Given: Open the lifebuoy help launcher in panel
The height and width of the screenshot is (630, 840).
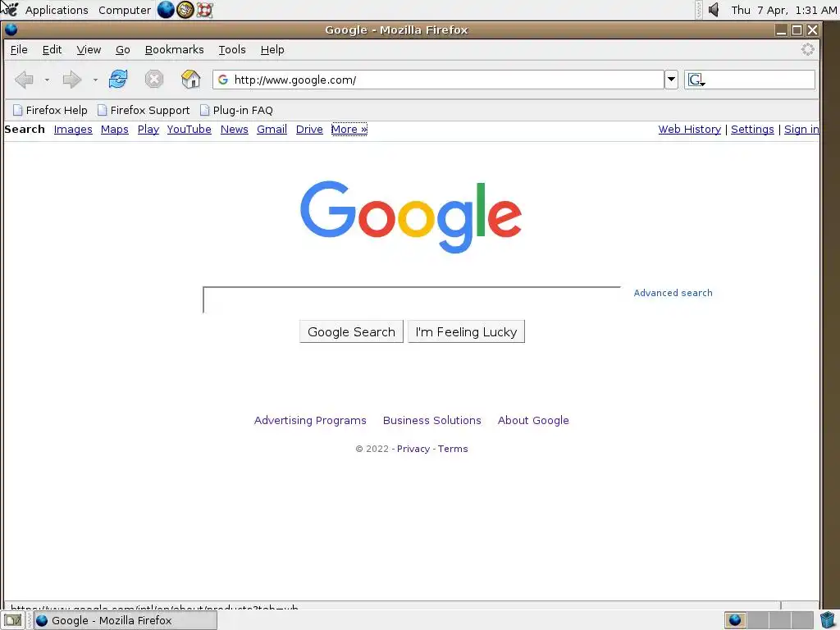Looking at the screenshot, I should point(204,10).
